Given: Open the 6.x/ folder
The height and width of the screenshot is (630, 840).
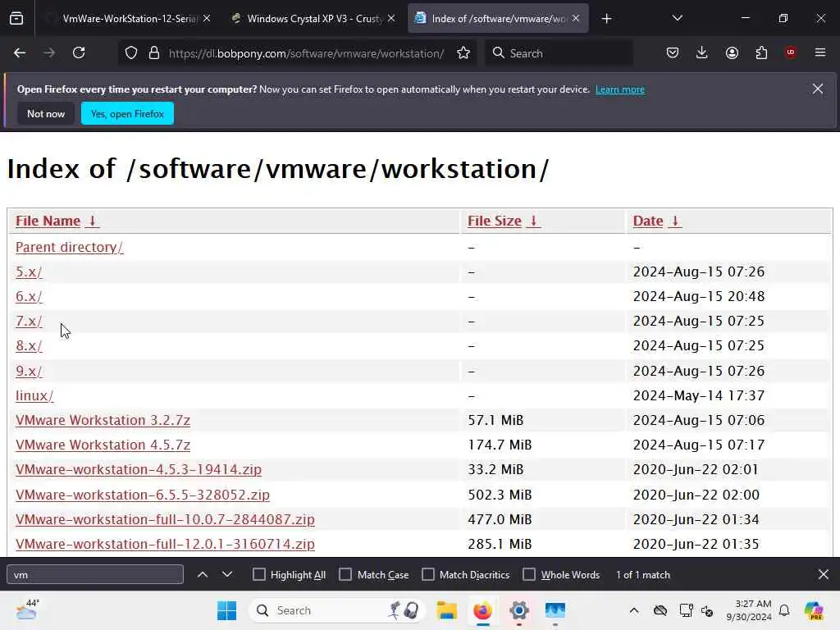Looking at the screenshot, I should click(29, 296).
